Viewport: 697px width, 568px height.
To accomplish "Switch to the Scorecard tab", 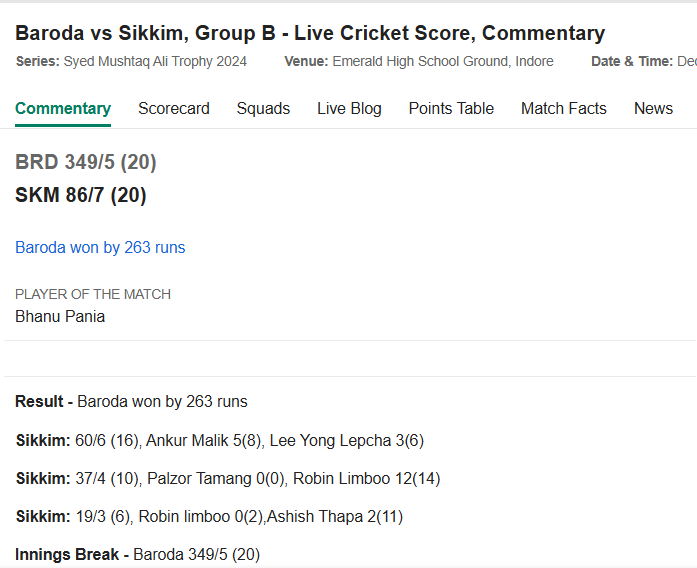I will 174,108.
